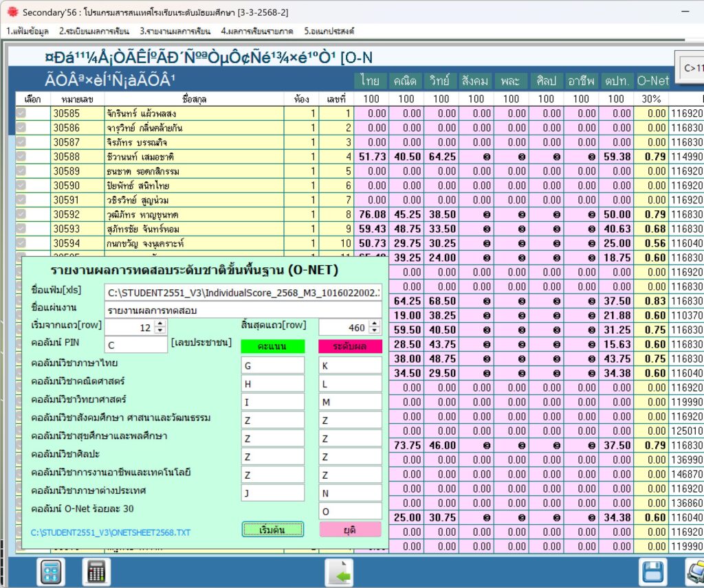Select the checkbox next to student 30592

(21, 214)
